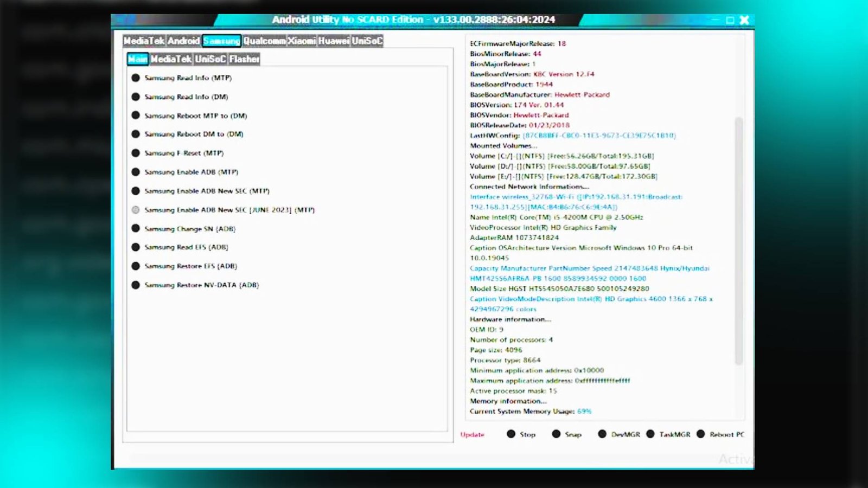This screenshot has height=488, width=868.
Task: Open DevMGR via its icon
Action: pos(602,434)
